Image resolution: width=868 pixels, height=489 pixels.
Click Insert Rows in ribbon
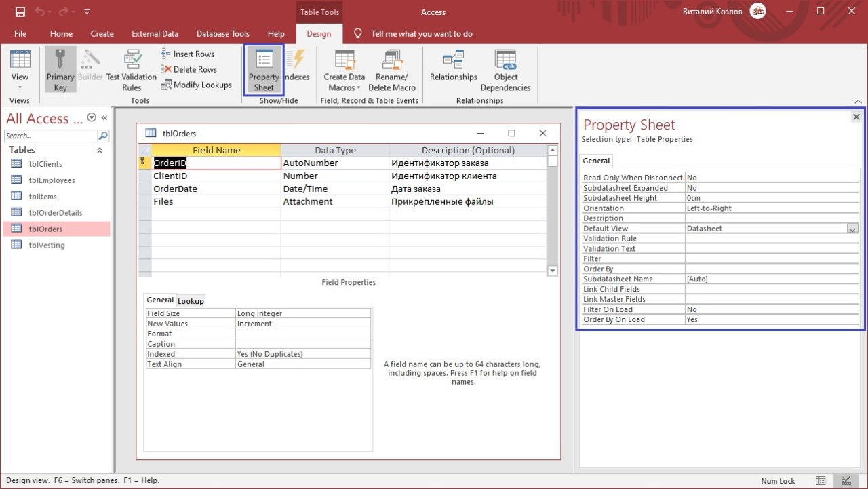(188, 54)
